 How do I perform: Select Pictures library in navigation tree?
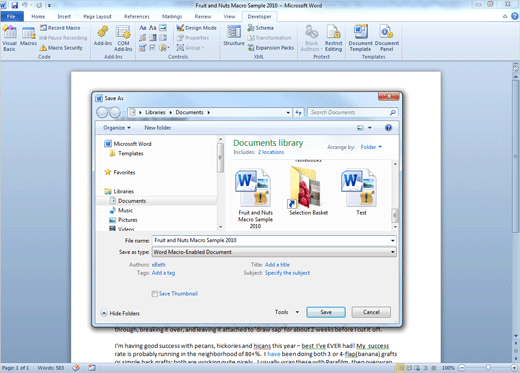pos(123,220)
